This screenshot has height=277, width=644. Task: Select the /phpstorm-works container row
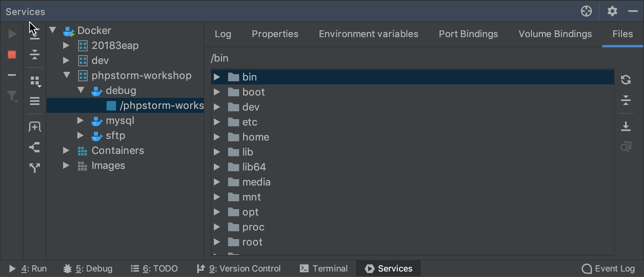tap(125, 105)
